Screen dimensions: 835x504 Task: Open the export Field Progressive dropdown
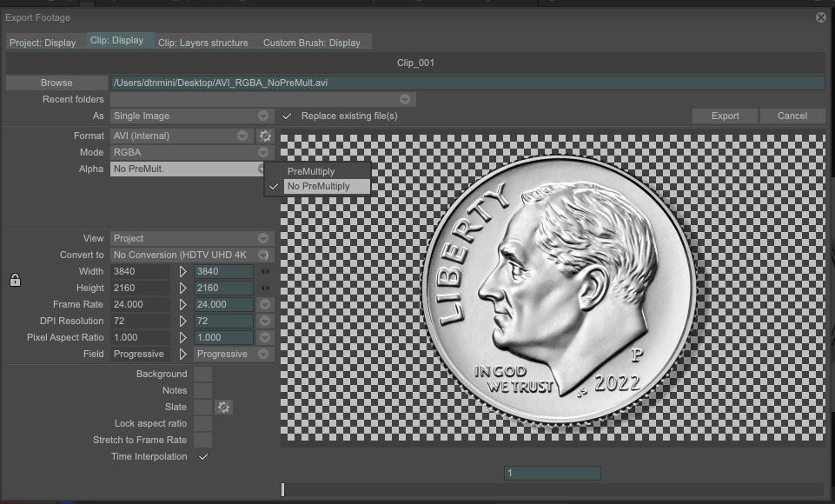[233, 355]
